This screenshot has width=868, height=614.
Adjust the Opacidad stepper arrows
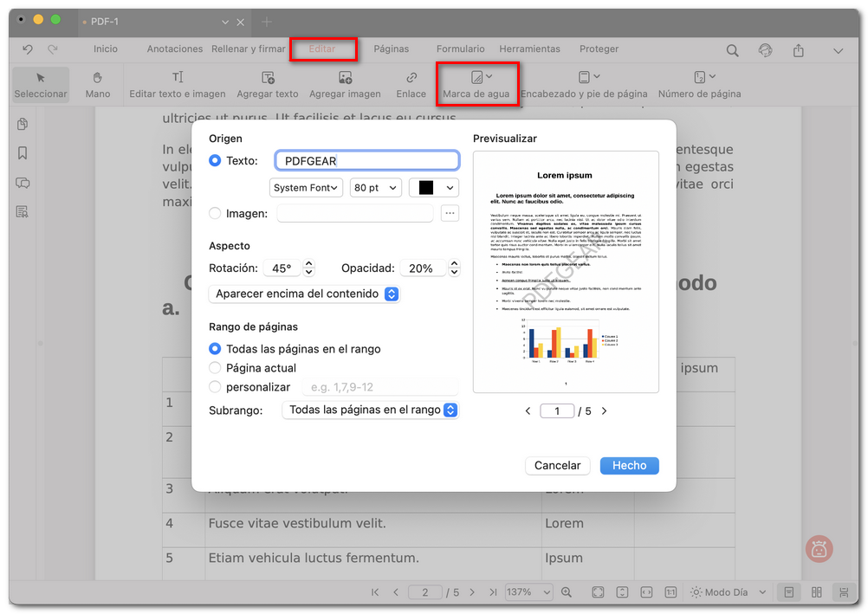pos(455,268)
